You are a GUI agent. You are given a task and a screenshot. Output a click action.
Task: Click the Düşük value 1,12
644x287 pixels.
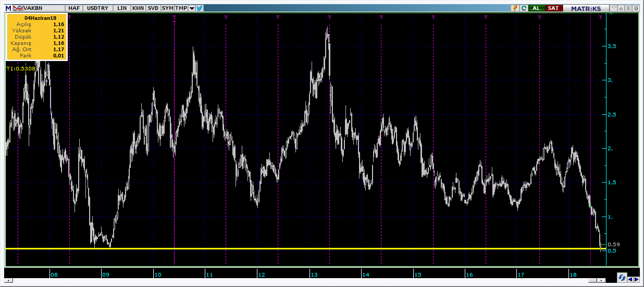[58, 37]
